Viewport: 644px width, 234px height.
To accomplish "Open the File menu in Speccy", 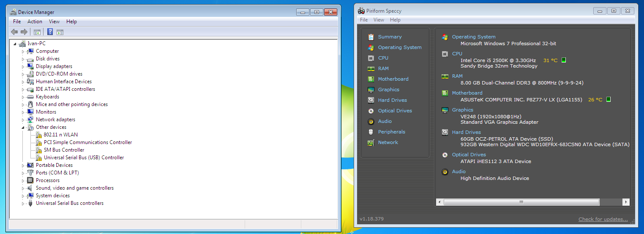I will coord(364,20).
